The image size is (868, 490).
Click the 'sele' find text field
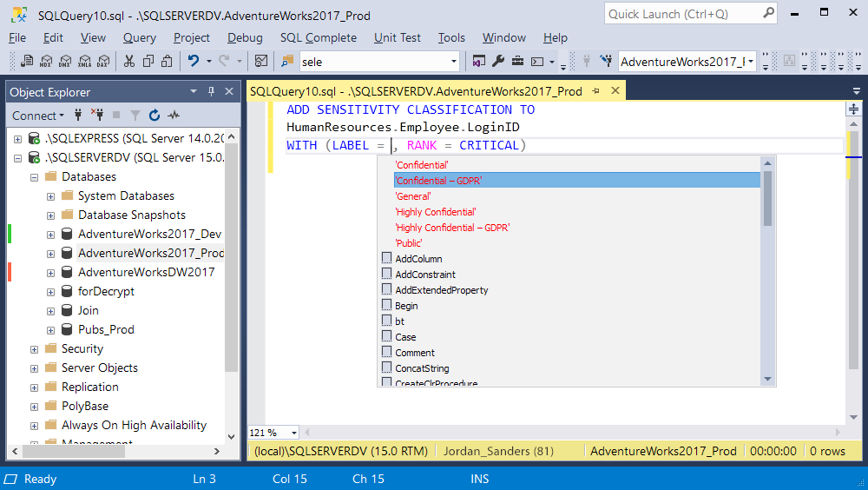[x=374, y=62]
